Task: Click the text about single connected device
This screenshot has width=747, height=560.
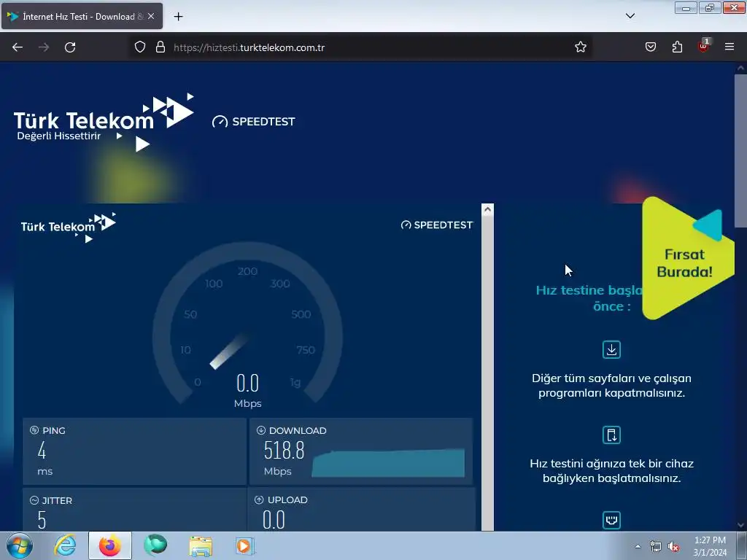Action: [612, 470]
